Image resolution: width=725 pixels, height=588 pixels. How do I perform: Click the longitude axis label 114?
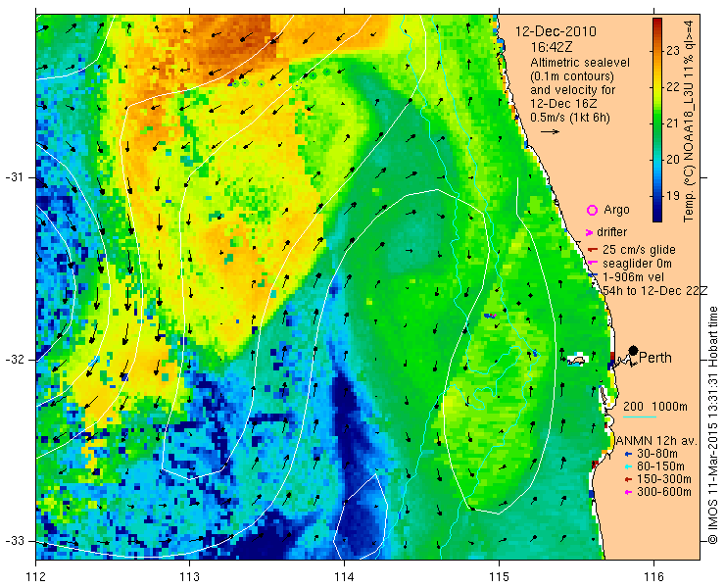pos(344,577)
